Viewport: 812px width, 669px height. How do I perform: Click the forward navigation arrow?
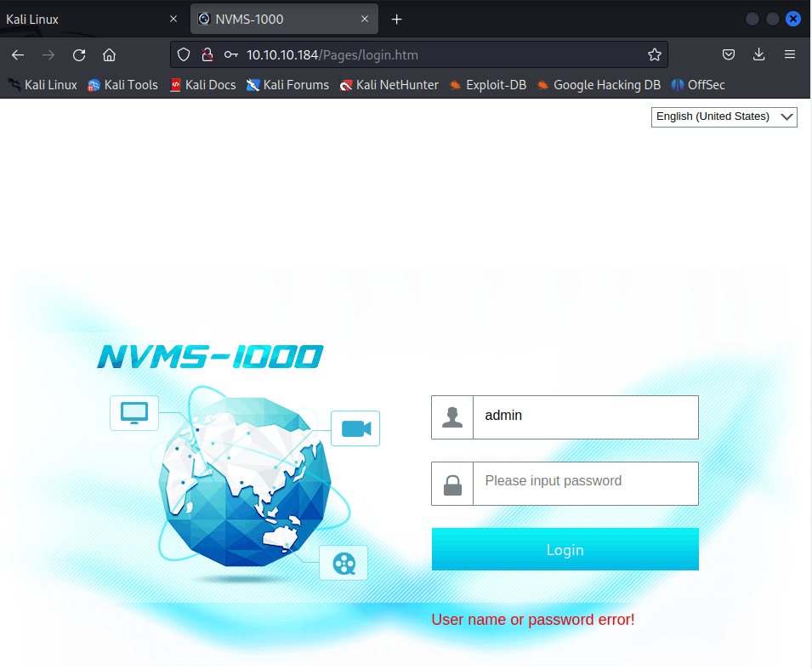point(48,55)
